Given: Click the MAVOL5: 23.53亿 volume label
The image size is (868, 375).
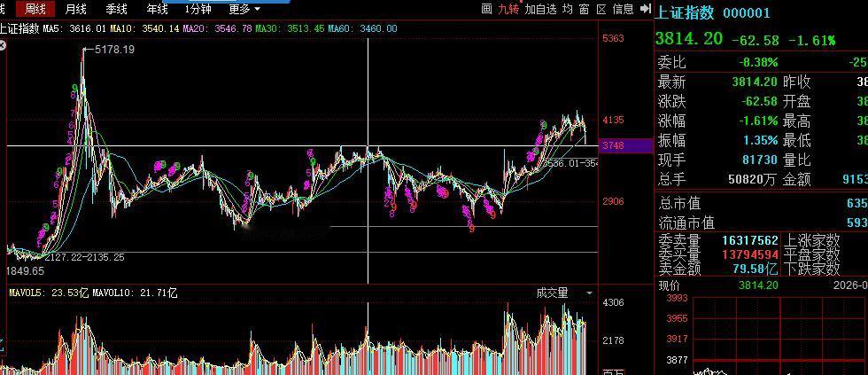Looking at the screenshot, I should [x=50, y=293].
